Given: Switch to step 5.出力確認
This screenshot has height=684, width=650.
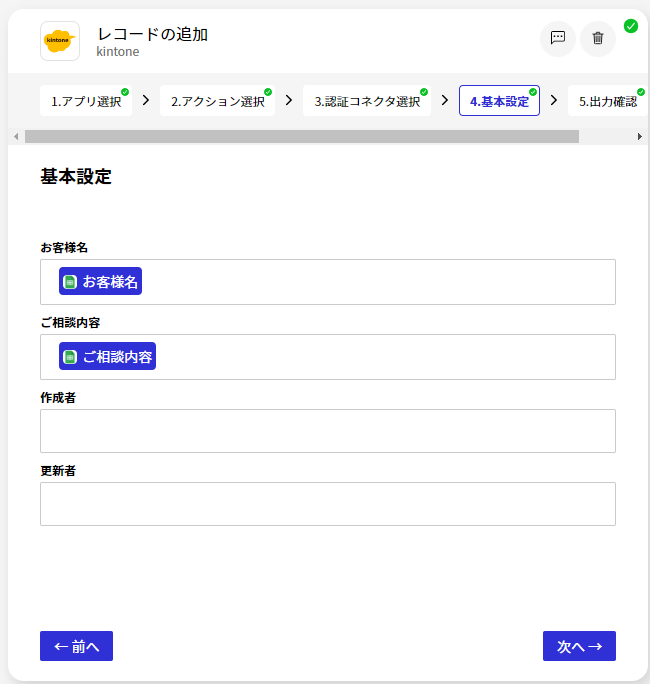Looking at the screenshot, I should coord(607,101).
